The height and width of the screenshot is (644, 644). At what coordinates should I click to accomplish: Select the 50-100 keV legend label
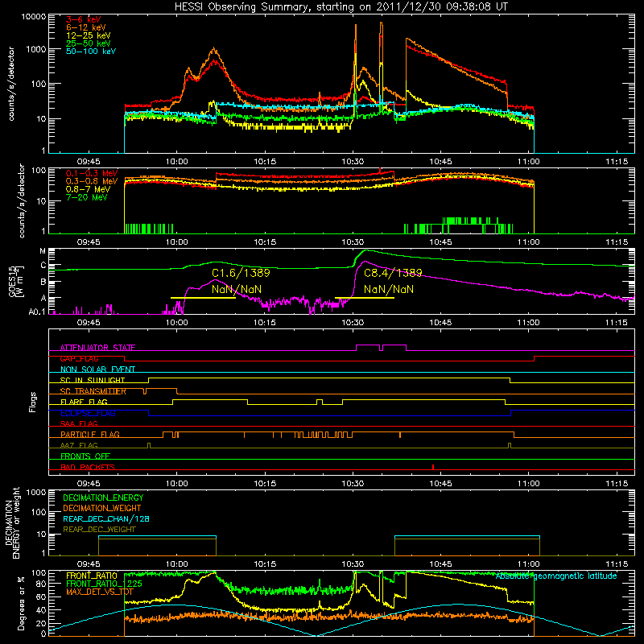(x=91, y=52)
